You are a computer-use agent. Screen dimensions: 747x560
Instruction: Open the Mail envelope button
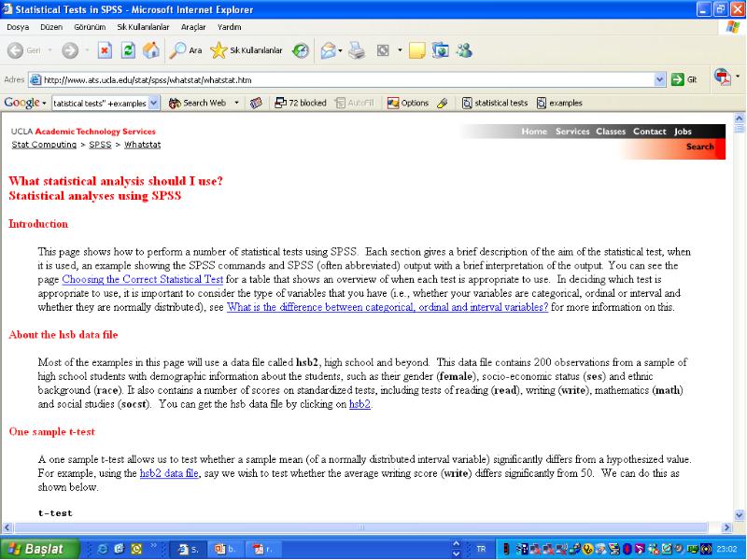coord(329,50)
